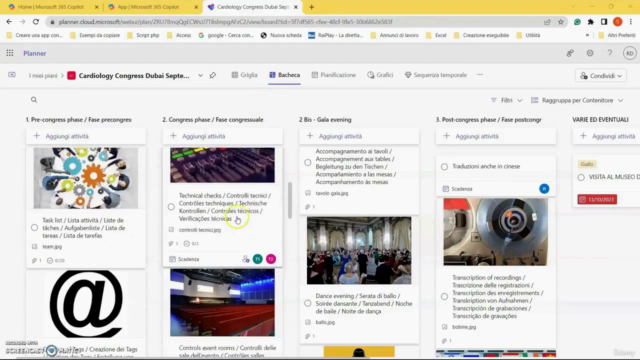
Task: Open the Excel bookmarks folder
Action: pyautogui.click(x=437, y=36)
